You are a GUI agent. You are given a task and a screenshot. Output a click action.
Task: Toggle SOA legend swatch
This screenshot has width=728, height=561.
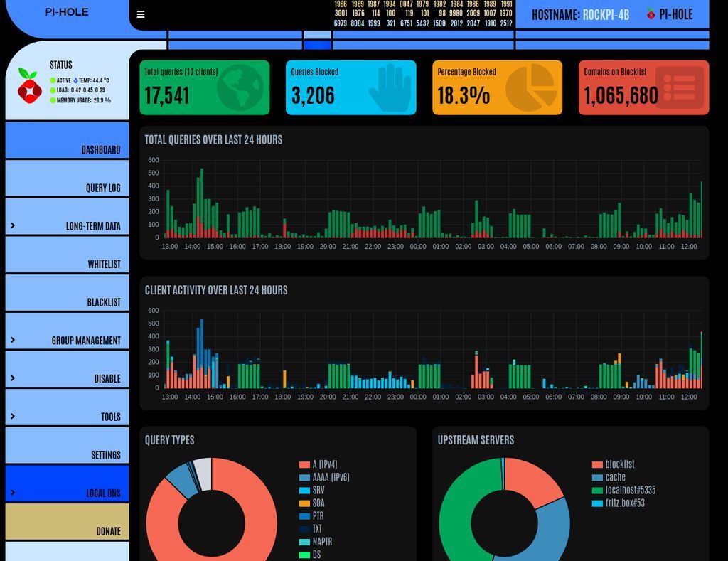click(x=304, y=503)
